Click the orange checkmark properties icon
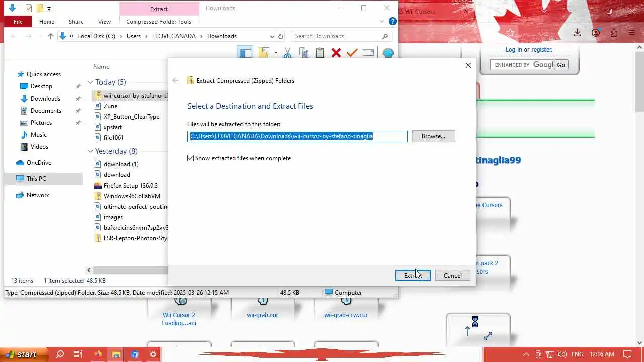Screen dimensions: 644x362 [x=352, y=53]
